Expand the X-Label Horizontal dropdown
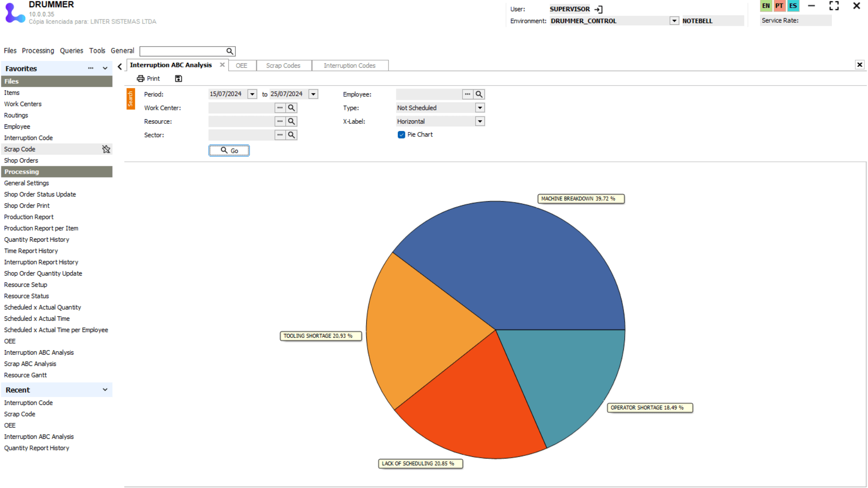The height and width of the screenshot is (488, 868). point(480,122)
